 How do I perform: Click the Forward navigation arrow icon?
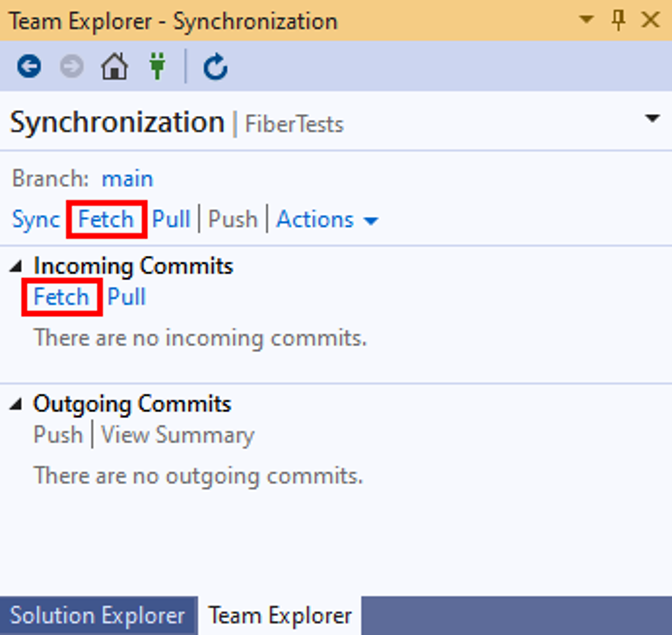click(72, 67)
